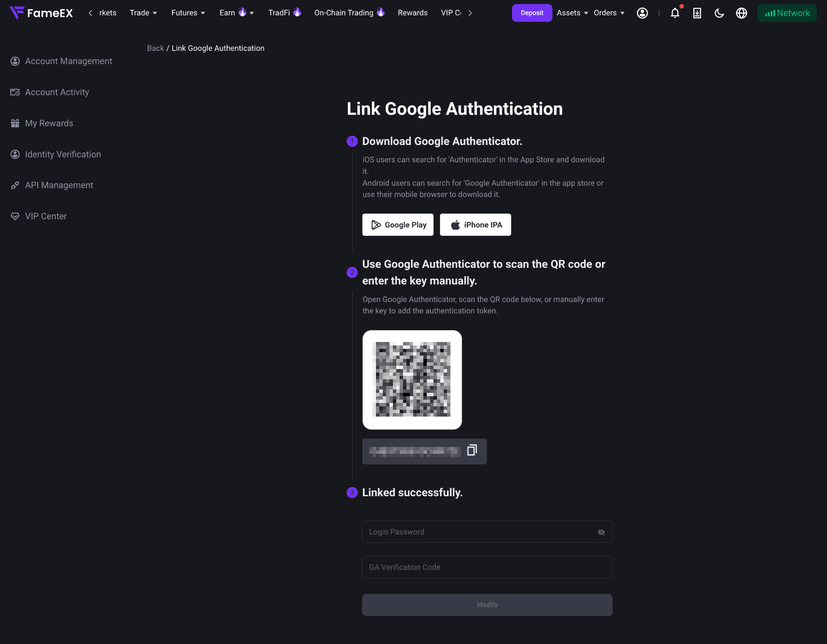The image size is (827, 644).
Task: Open language globe settings
Action: pyautogui.click(x=741, y=13)
